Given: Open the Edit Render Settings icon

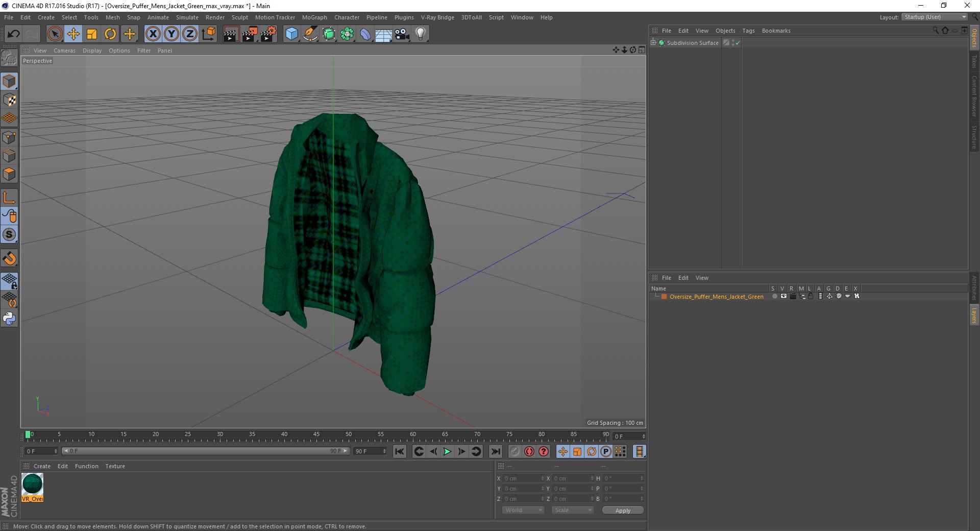Looking at the screenshot, I should (x=268, y=34).
